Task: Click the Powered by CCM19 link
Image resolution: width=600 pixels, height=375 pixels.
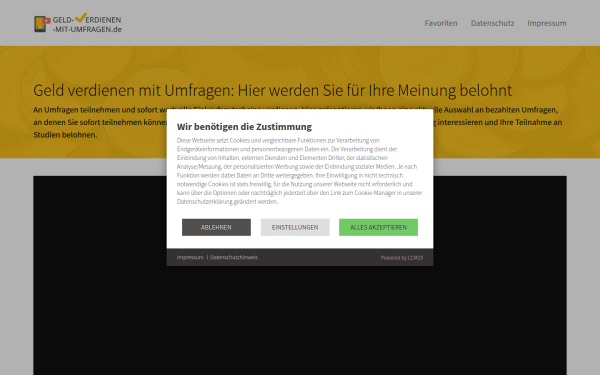Action: point(402,258)
